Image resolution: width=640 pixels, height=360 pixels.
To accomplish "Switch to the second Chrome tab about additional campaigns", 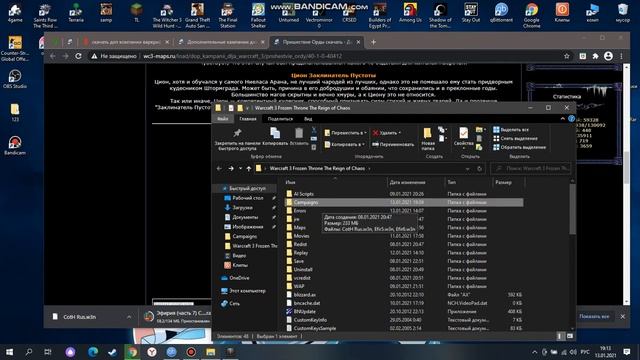I will pyautogui.click(x=221, y=42).
